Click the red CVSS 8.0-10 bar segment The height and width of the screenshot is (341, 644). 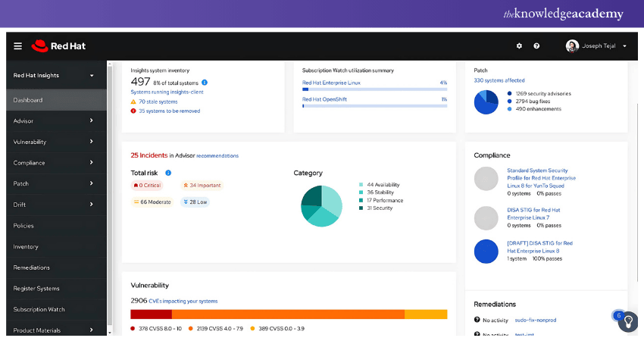[151, 314]
